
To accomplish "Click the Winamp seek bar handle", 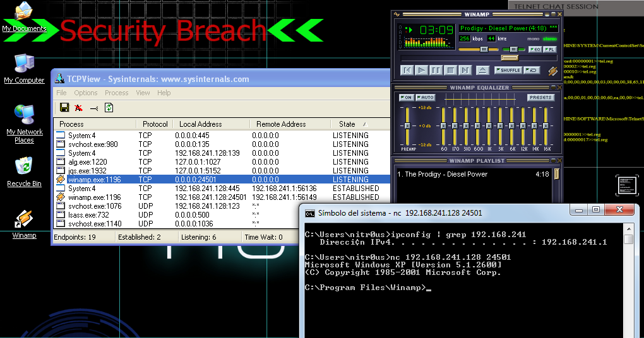I will pos(510,58).
